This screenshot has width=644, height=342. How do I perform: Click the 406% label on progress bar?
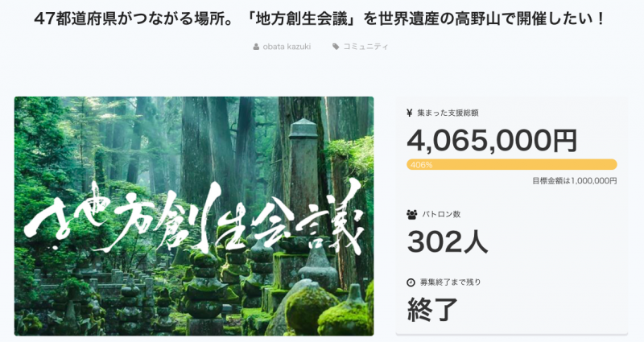pos(421,165)
